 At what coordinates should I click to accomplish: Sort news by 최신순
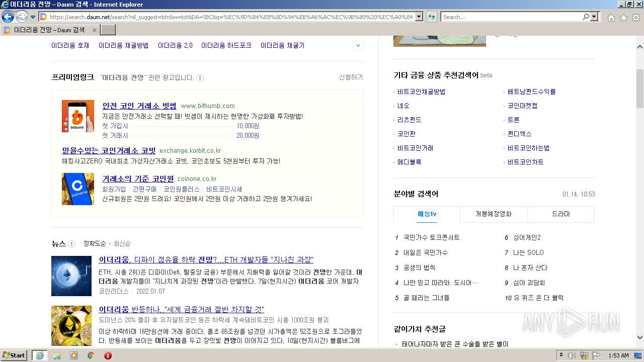pos(122,243)
